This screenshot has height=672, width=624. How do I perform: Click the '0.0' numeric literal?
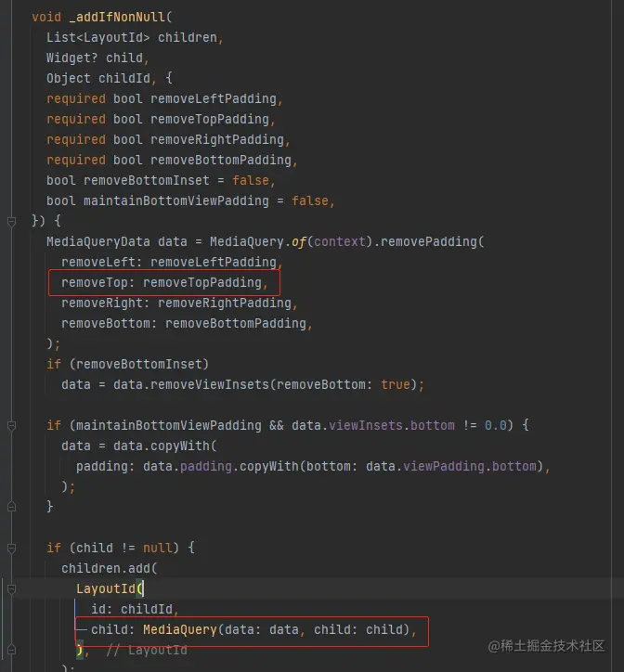(495, 426)
